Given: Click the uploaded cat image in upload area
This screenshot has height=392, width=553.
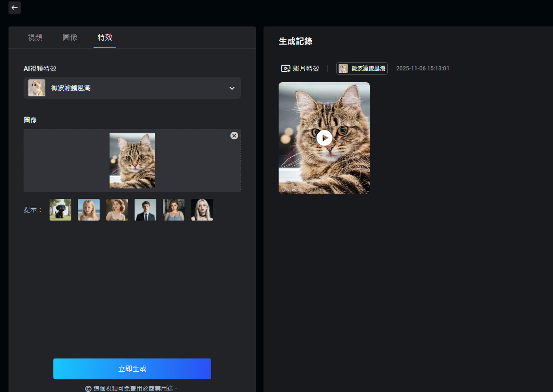Looking at the screenshot, I should pyautogui.click(x=132, y=161).
